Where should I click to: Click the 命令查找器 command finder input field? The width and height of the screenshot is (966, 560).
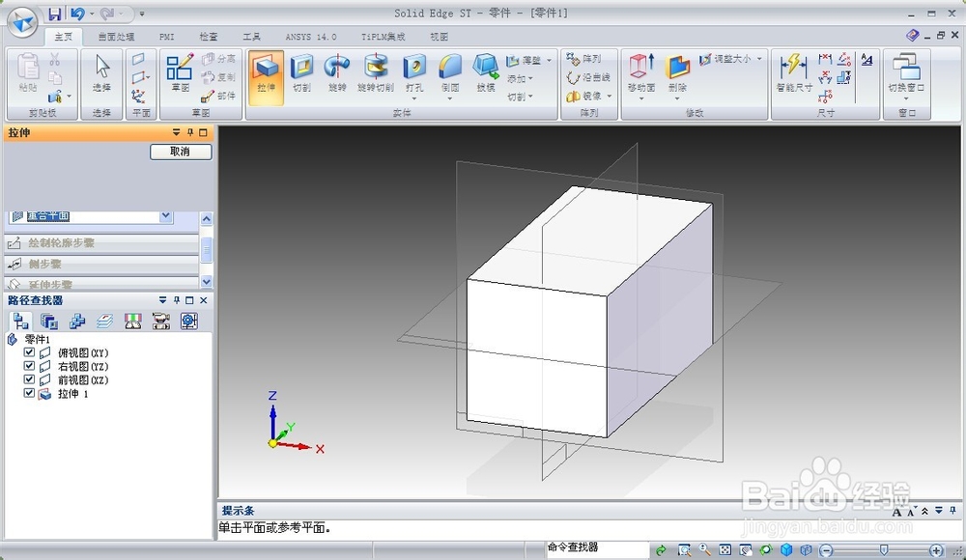coord(597,547)
